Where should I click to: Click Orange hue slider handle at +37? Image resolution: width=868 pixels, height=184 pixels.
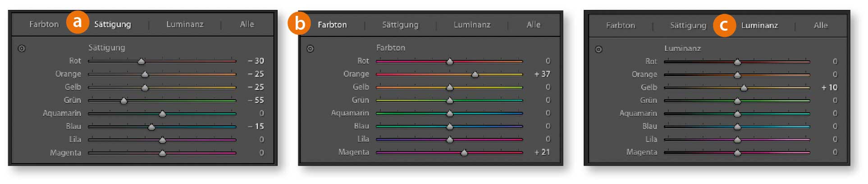(x=475, y=74)
